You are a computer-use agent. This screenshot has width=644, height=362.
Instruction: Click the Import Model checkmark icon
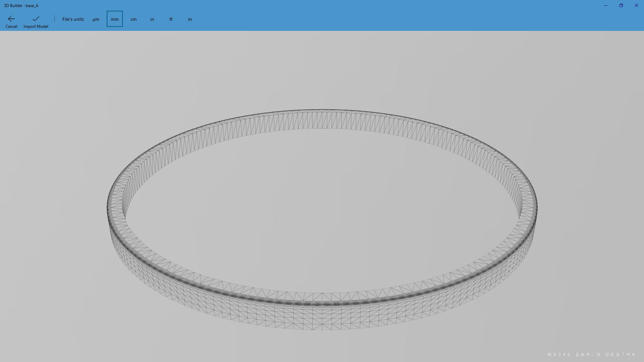36,19
